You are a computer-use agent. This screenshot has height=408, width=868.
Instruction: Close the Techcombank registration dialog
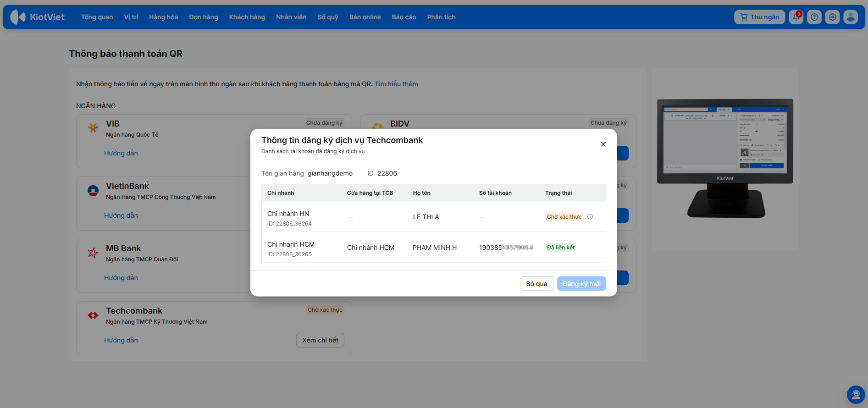(x=603, y=144)
